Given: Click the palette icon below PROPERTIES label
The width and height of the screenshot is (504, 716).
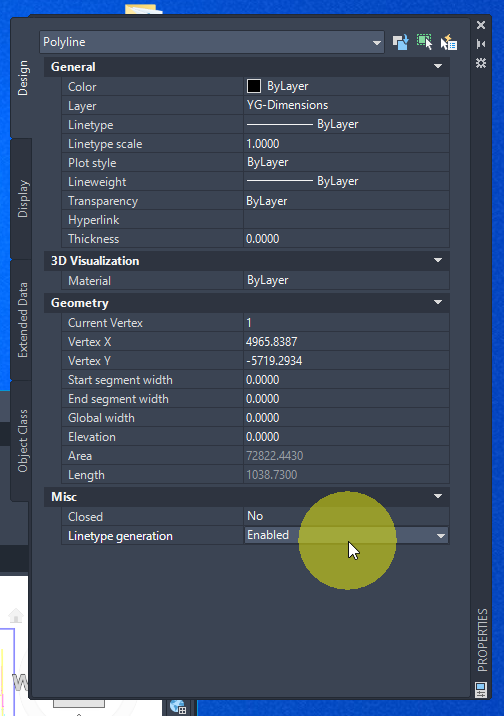Looking at the screenshot, I should 481,690.
